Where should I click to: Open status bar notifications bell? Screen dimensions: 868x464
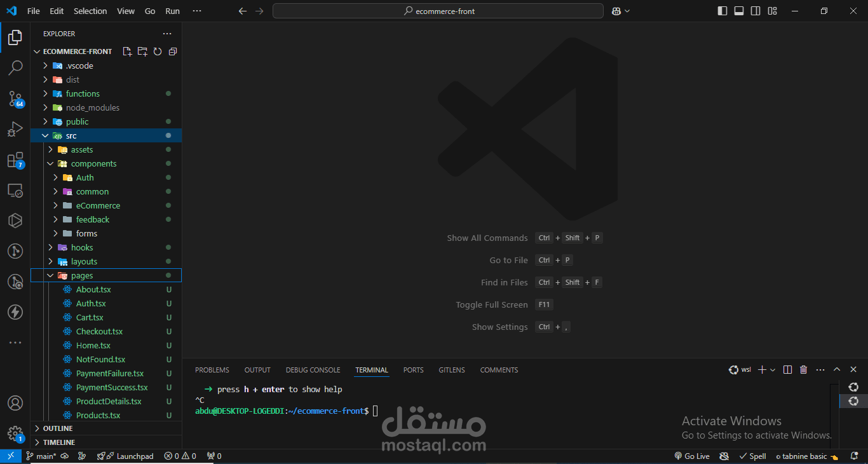[x=854, y=456]
